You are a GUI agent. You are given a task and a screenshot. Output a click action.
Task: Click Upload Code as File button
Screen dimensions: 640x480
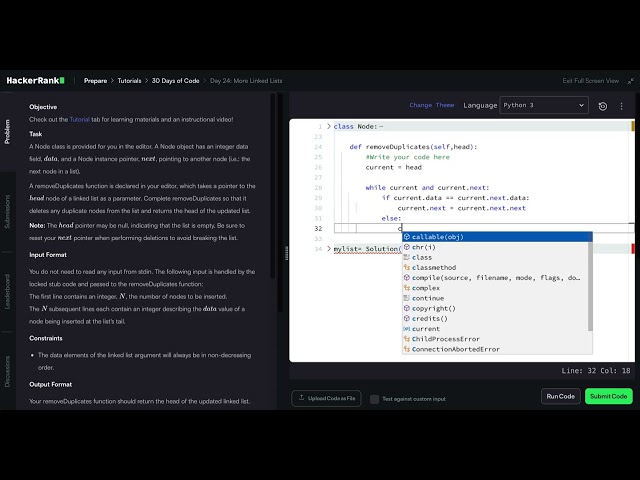pyautogui.click(x=327, y=398)
